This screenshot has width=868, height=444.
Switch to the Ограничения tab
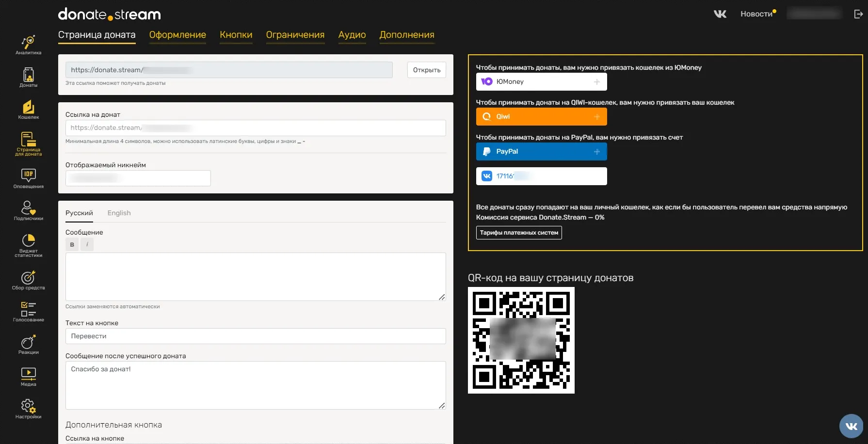pyautogui.click(x=295, y=35)
